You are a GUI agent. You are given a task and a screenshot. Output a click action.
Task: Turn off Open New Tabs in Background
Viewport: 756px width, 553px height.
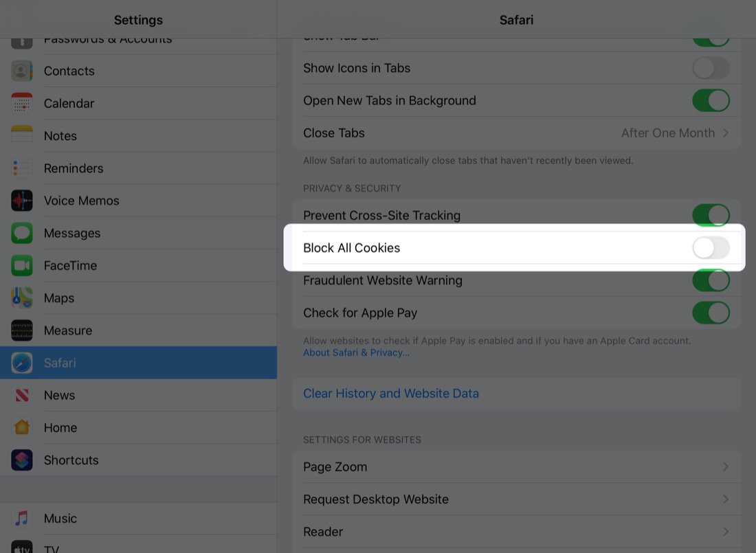point(711,100)
